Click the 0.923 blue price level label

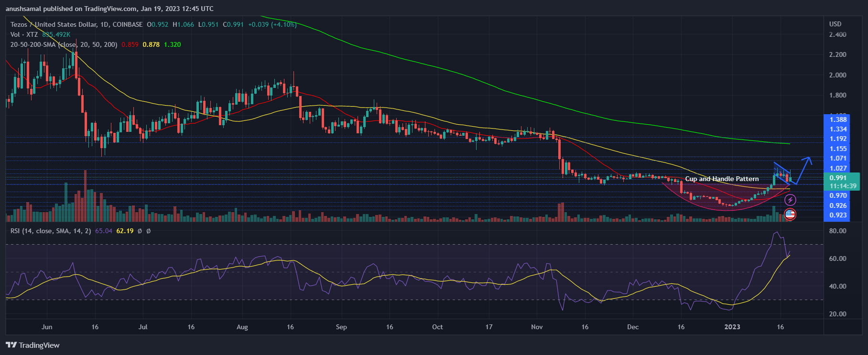pyautogui.click(x=838, y=215)
